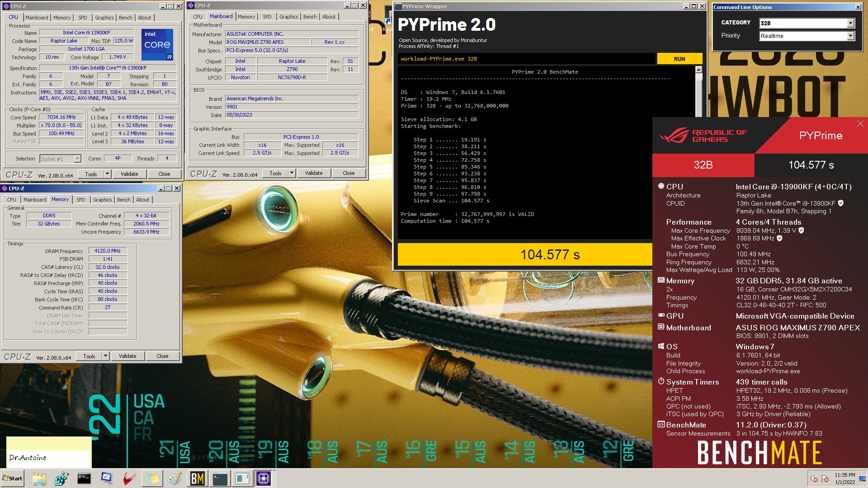868x488 pixels.
Task: Click Validate in the Mainboard CPU-Z window
Action: [x=314, y=173]
